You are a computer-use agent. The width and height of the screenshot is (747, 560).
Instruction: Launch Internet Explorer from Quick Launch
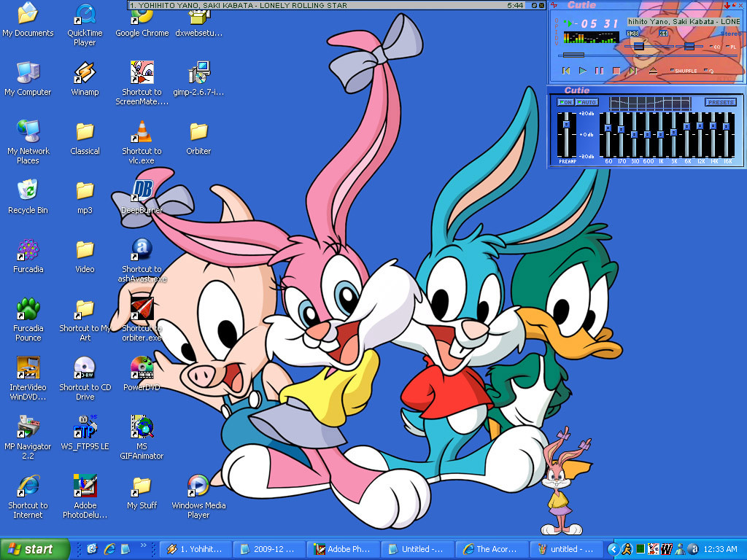[x=109, y=549]
